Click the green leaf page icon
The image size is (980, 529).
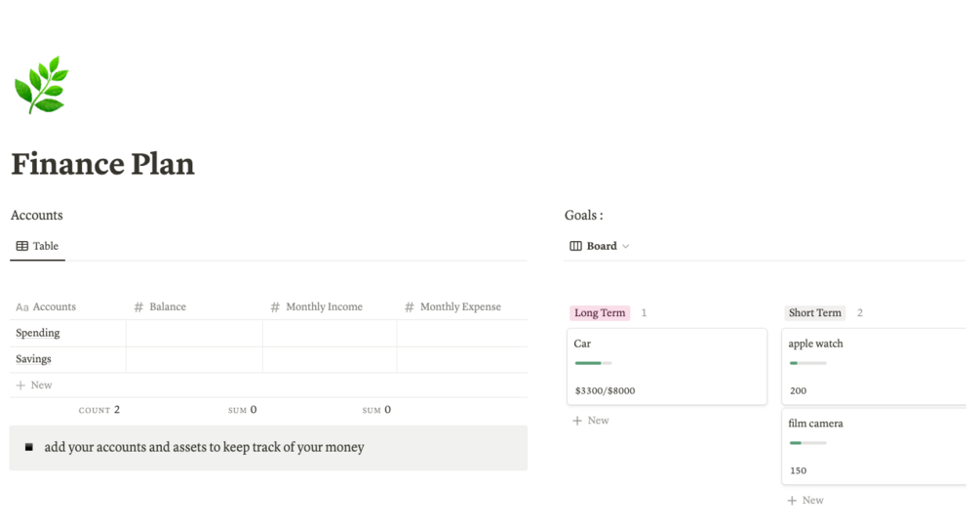tap(41, 85)
